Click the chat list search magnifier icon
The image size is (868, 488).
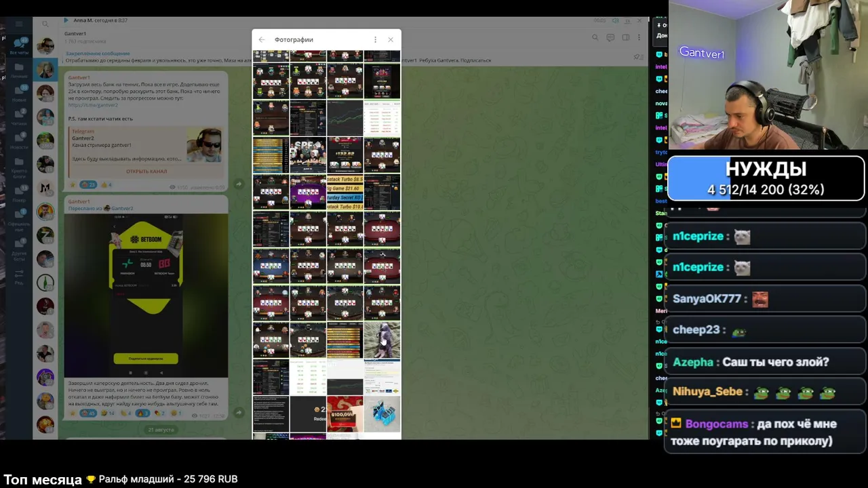point(45,24)
